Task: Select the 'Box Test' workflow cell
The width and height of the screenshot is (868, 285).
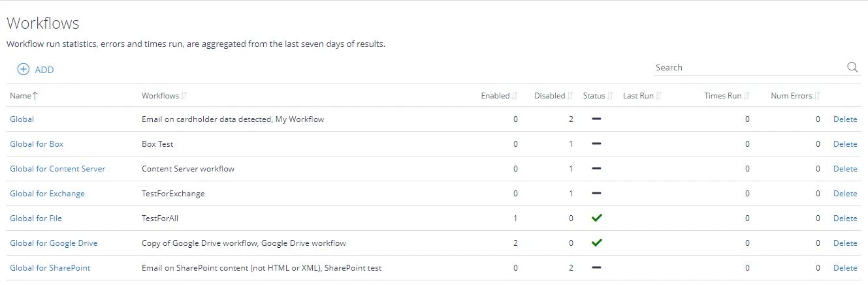Action: coord(157,144)
